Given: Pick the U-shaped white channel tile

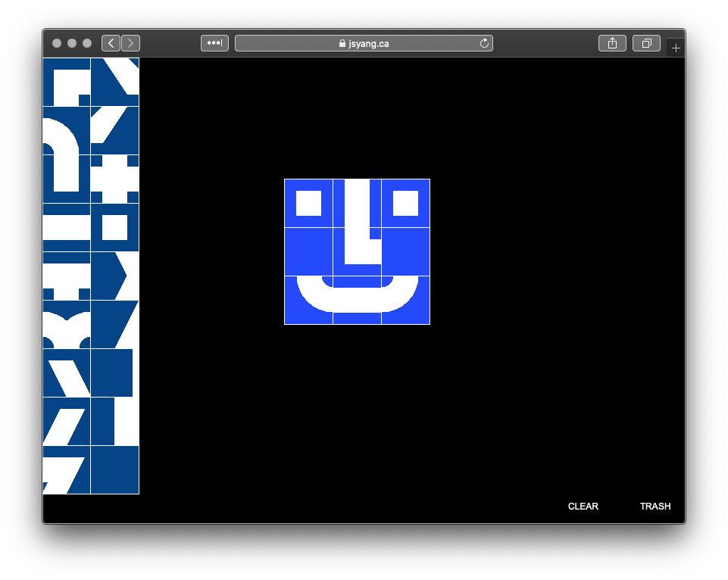Looking at the screenshot, I should point(66,179).
